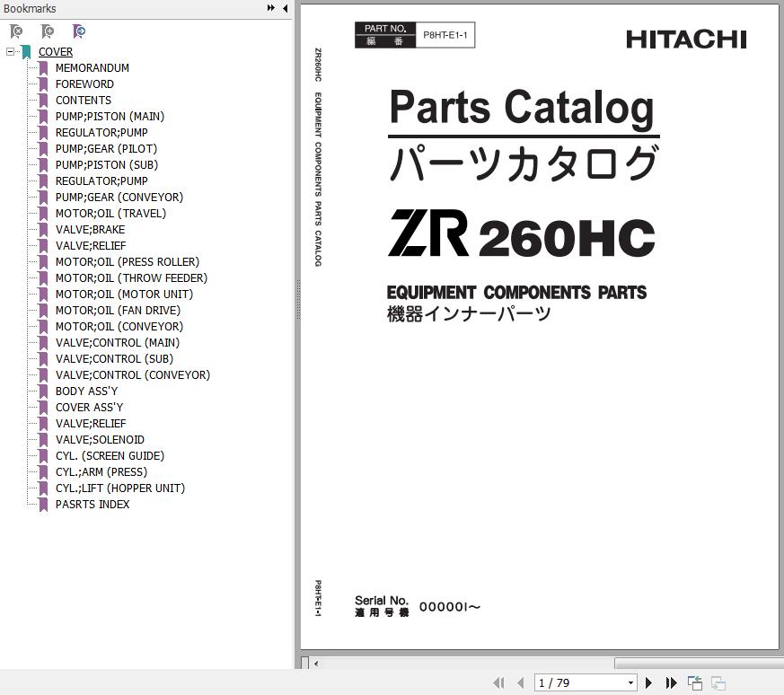Collapse the Bookmarks side panel
This screenshot has height=695, width=784.
coord(286,8)
